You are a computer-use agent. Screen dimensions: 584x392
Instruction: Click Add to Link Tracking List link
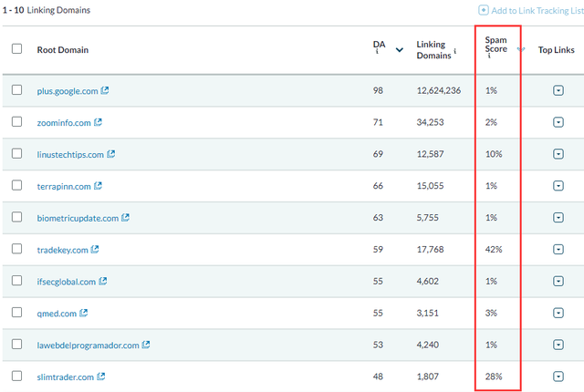[x=537, y=11]
